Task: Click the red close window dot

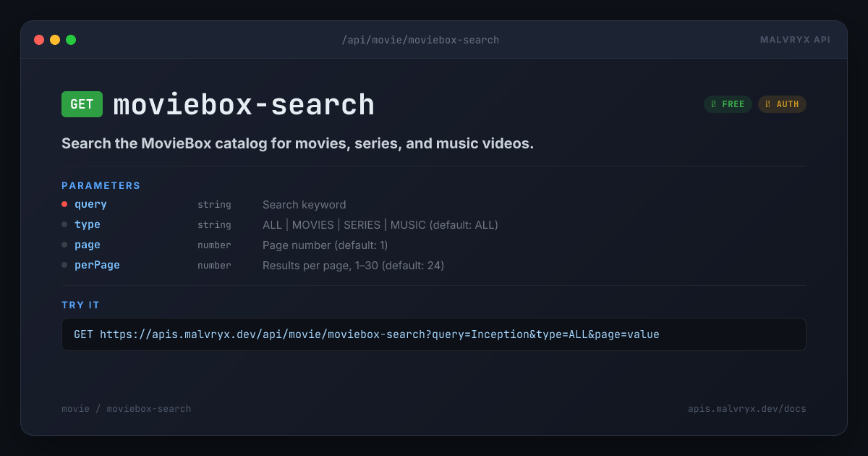Action: (39, 40)
